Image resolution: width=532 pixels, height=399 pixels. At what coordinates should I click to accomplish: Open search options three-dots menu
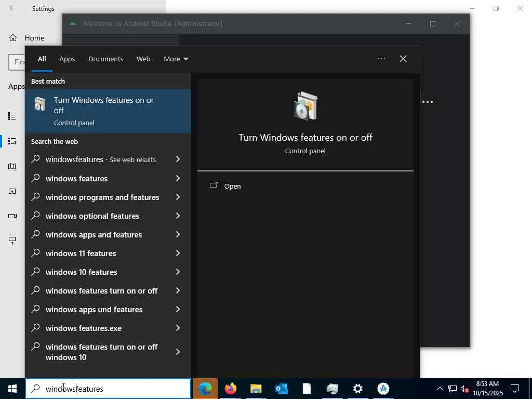381,59
